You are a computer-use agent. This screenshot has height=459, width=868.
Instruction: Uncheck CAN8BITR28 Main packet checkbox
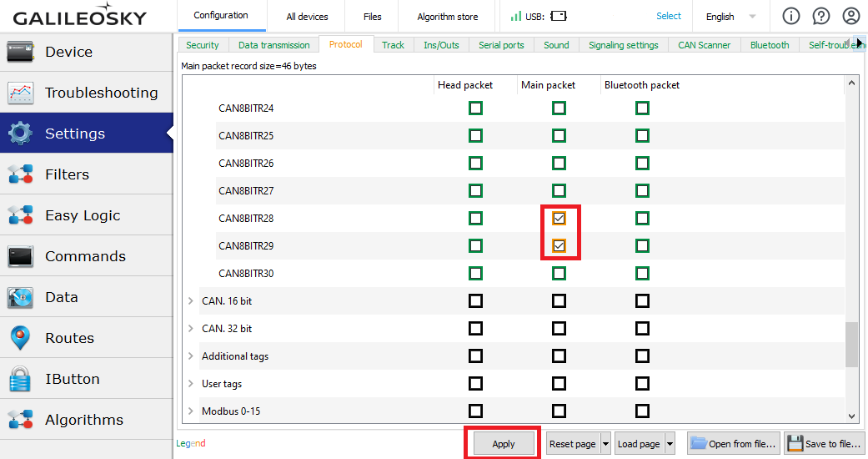pos(559,219)
